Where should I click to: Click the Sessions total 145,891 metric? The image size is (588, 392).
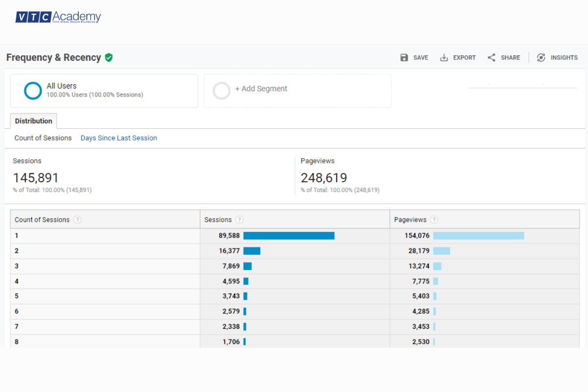coord(36,177)
